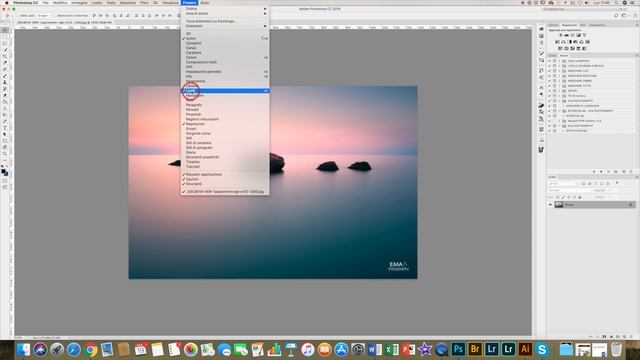Viewport: 640px width, 360px height.
Task: Select the Eyedropper tool
Action: [x=5, y=62]
